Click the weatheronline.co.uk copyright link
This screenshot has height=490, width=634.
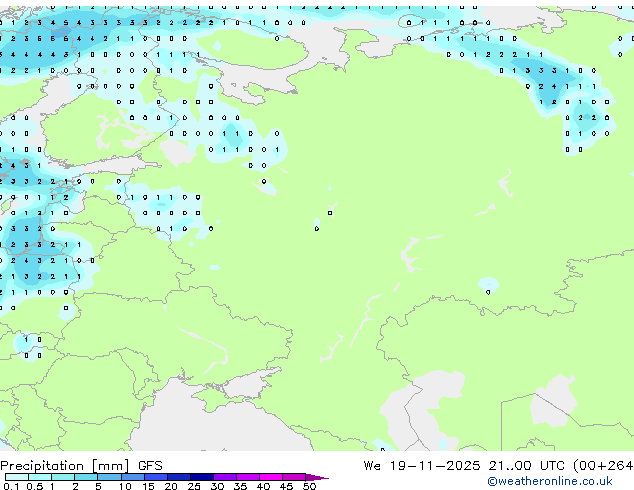pos(549,481)
